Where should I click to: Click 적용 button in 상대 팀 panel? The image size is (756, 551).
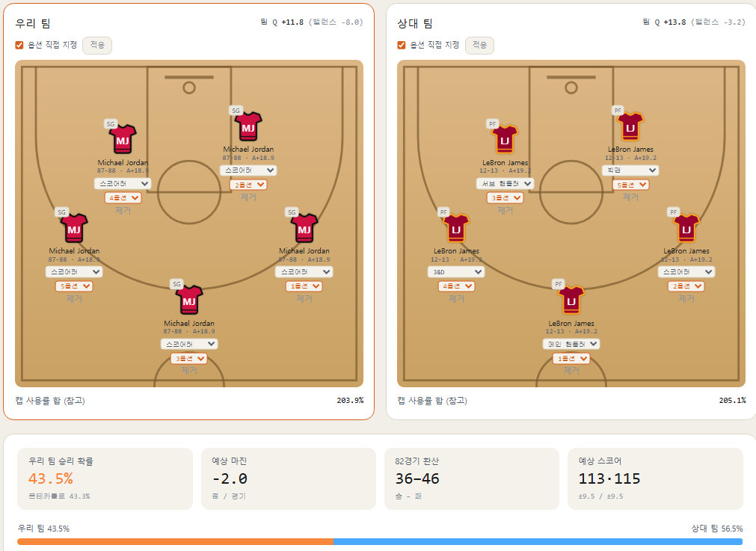[479, 46]
